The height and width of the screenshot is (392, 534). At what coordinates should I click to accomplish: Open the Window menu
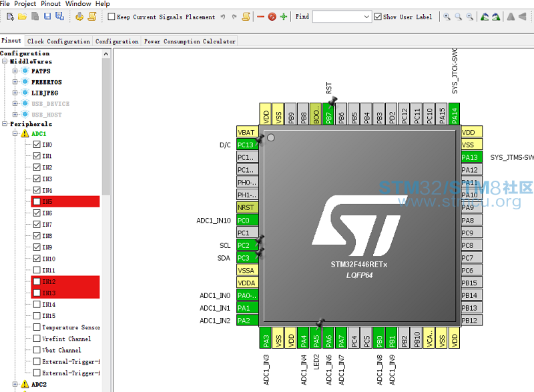(x=78, y=4)
